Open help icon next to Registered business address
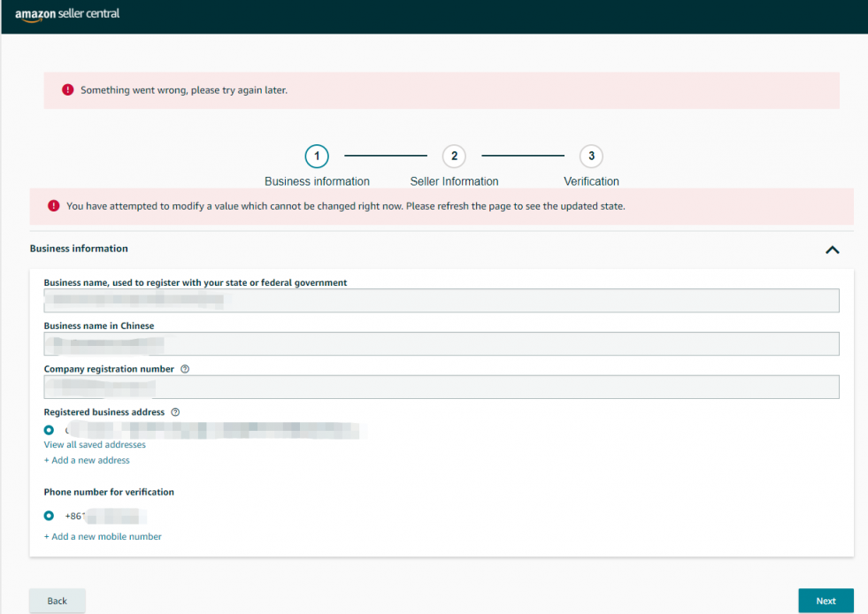The image size is (868, 614). [x=175, y=412]
